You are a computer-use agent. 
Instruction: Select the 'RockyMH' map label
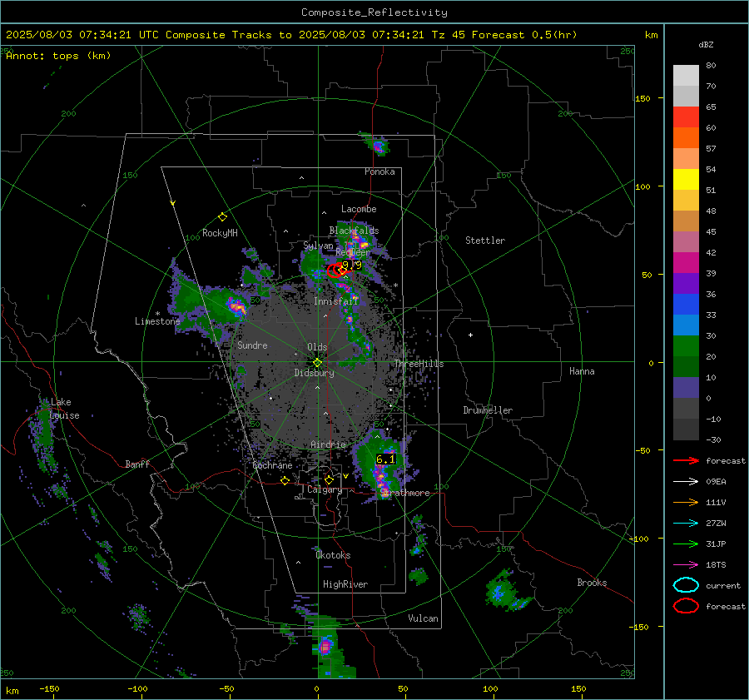tap(220, 233)
